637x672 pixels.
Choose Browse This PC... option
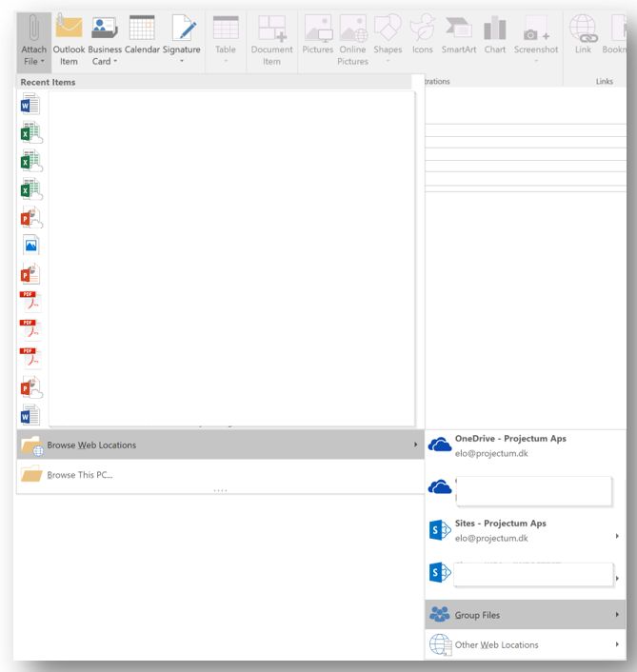(220, 475)
